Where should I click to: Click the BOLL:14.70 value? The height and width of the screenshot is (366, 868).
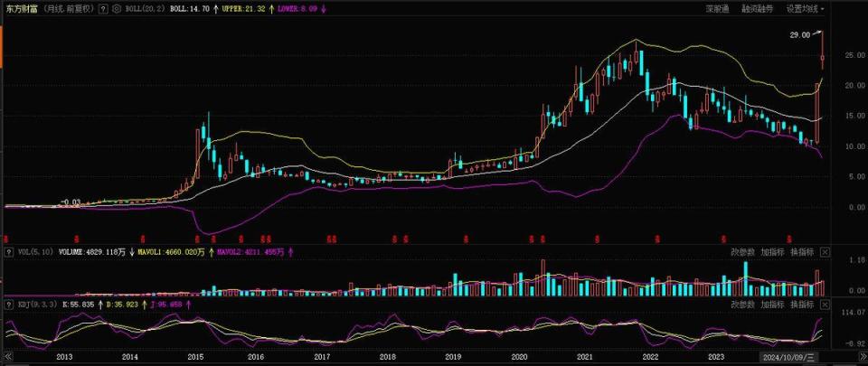coord(190,9)
